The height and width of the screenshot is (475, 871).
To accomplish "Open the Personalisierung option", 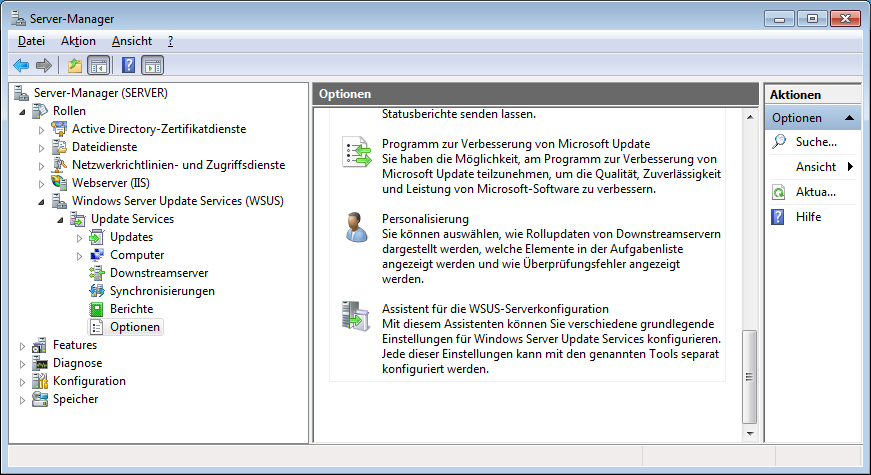I will click(x=425, y=219).
